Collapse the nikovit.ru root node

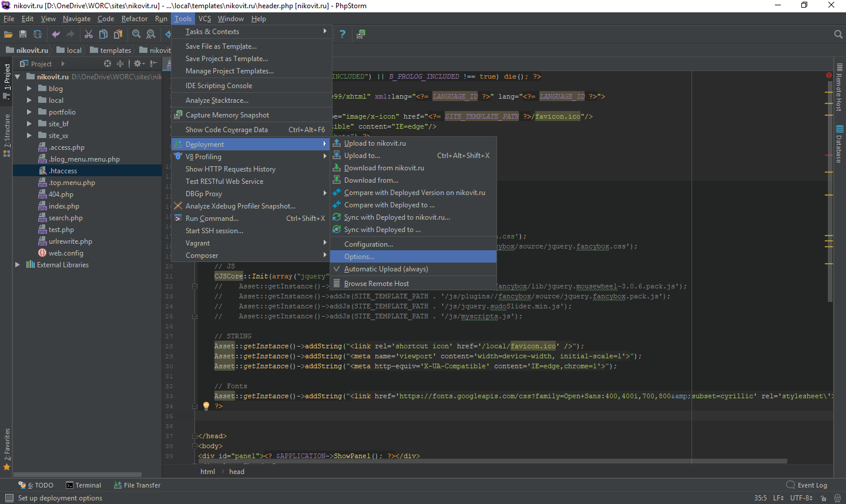(x=17, y=77)
